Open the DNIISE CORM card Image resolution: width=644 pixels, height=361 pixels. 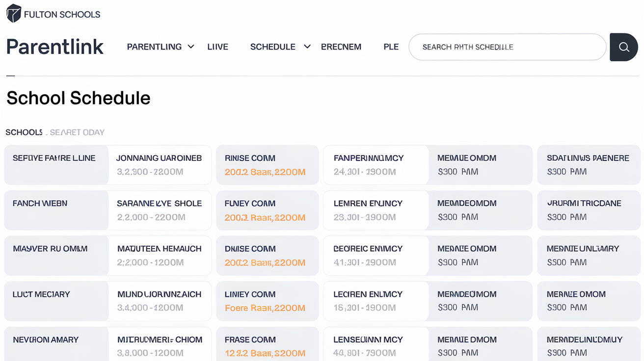click(x=268, y=256)
